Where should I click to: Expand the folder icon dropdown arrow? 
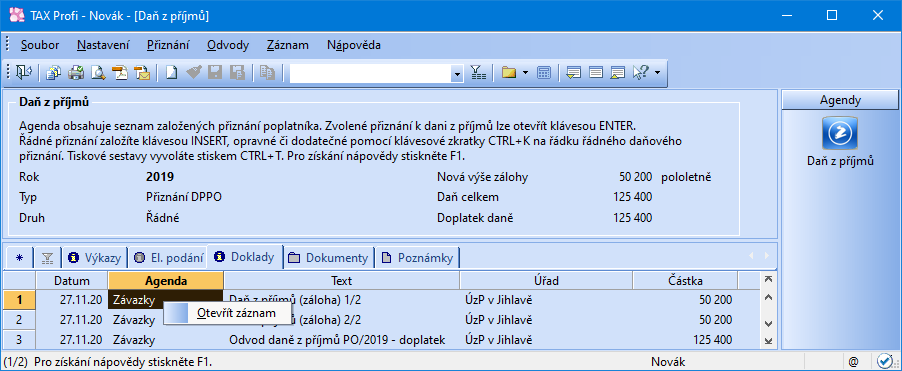point(525,73)
